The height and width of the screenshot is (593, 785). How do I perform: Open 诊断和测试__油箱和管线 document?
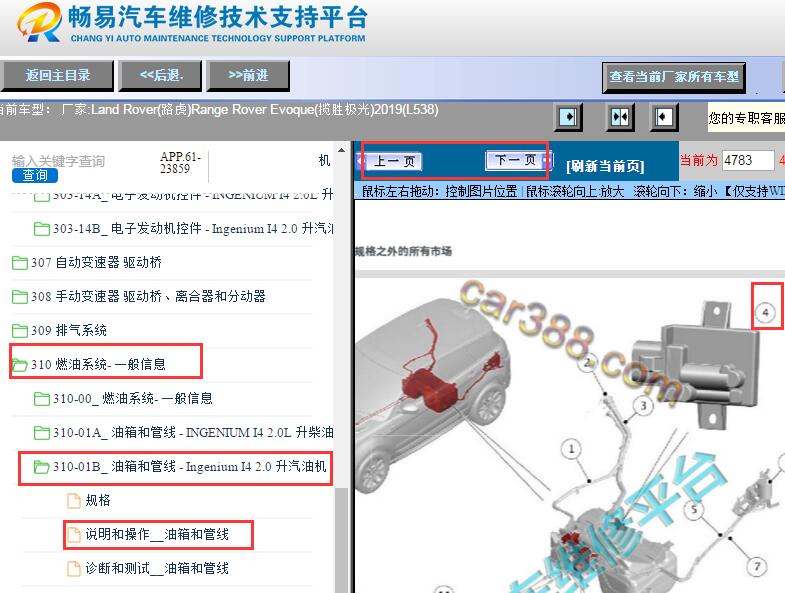click(x=157, y=568)
